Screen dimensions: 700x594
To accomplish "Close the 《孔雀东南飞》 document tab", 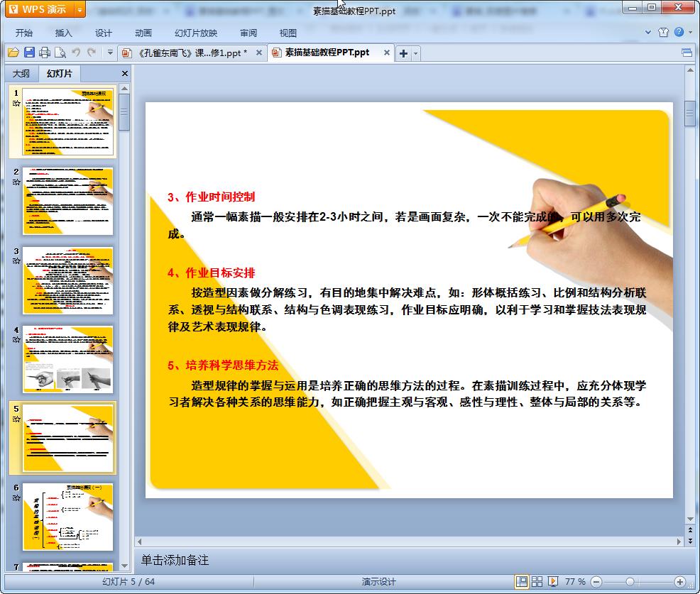I will 259,53.
